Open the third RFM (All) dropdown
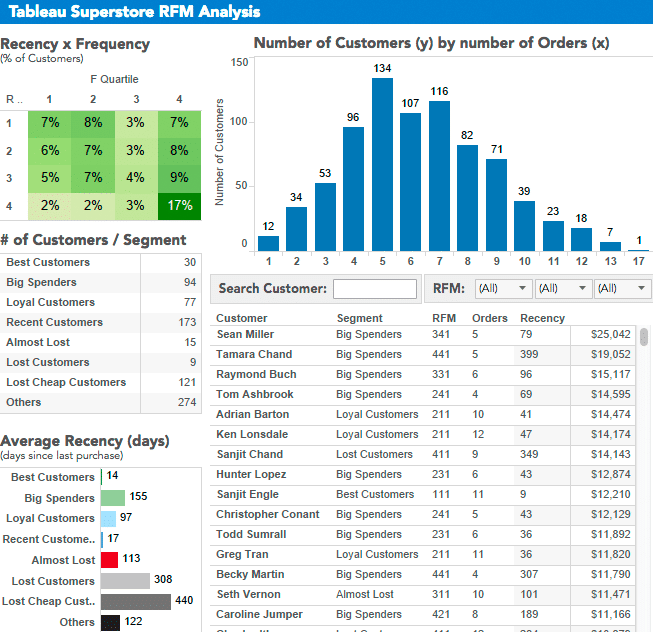 click(x=622, y=288)
